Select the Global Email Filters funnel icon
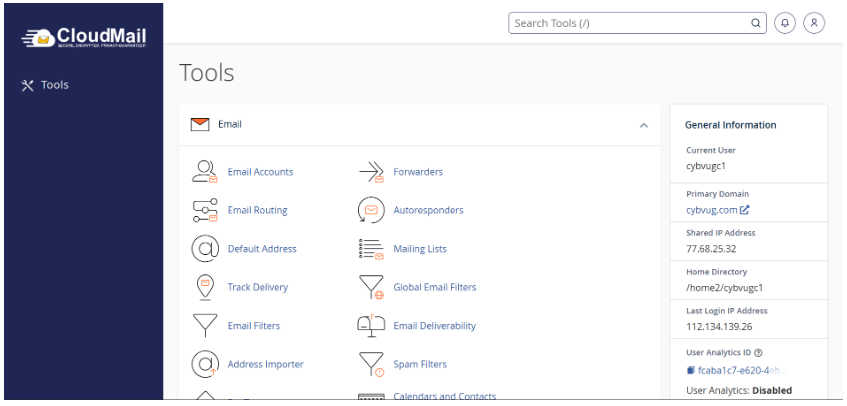This screenshot has width=847, height=406. coord(371,287)
